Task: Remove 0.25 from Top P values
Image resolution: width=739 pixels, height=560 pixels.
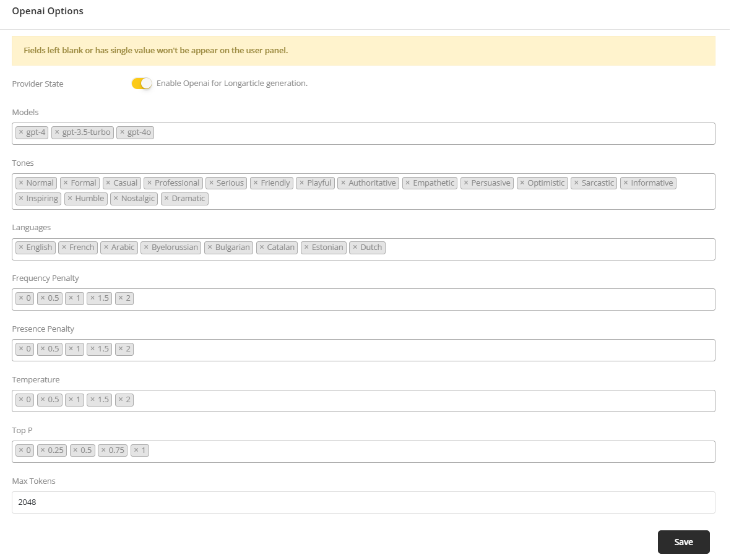Action: [43, 450]
